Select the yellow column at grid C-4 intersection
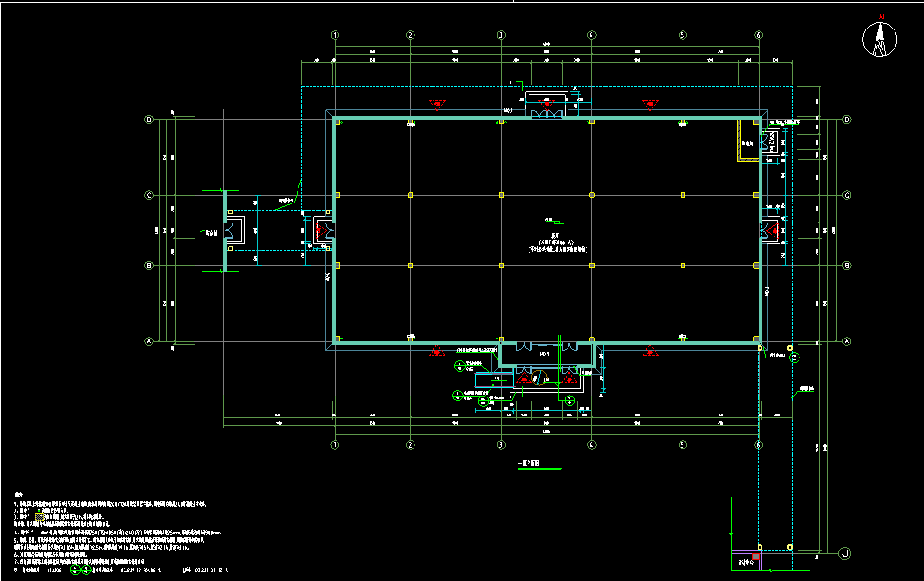The image size is (924, 581). coord(591,195)
